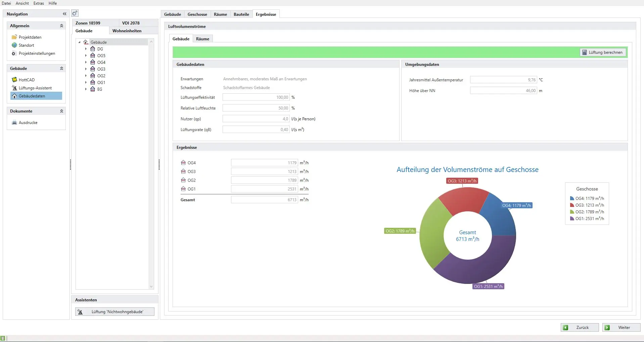Switch to the Wohneinheiten tab
Viewport: 644px width, 342px height.
(x=127, y=31)
